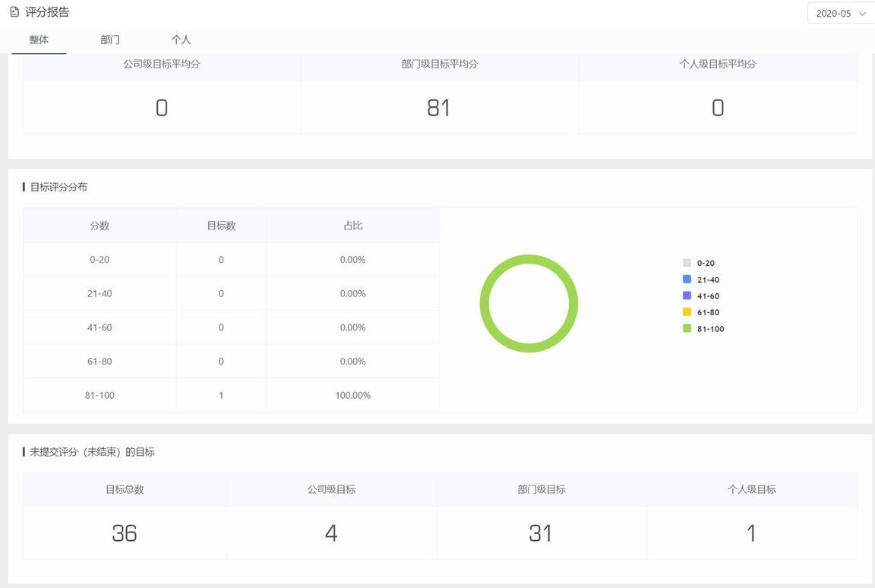
Task: Click the 占比 column header
Action: 352,226
